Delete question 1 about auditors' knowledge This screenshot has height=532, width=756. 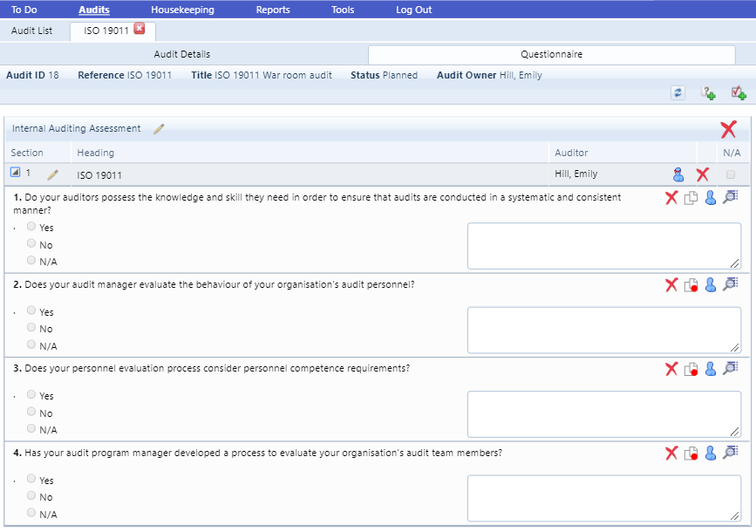click(671, 198)
